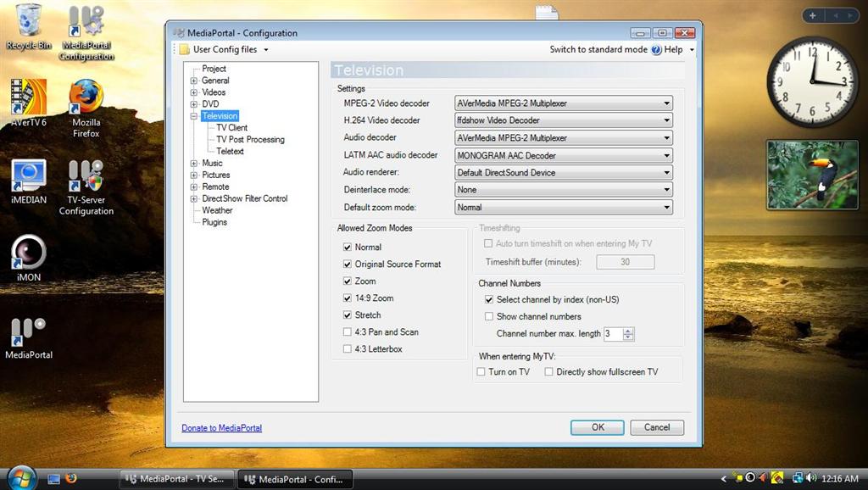Enable 4:3 Pan and Scan checkbox

tap(347, 332)
